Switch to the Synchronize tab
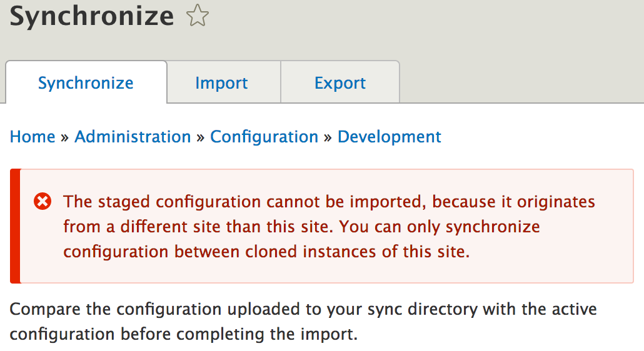 pyautogui.click(x=86, y=83)
